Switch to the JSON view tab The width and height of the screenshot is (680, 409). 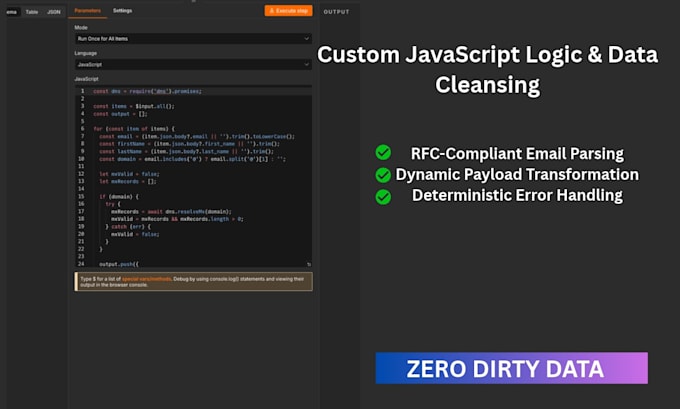54,12
